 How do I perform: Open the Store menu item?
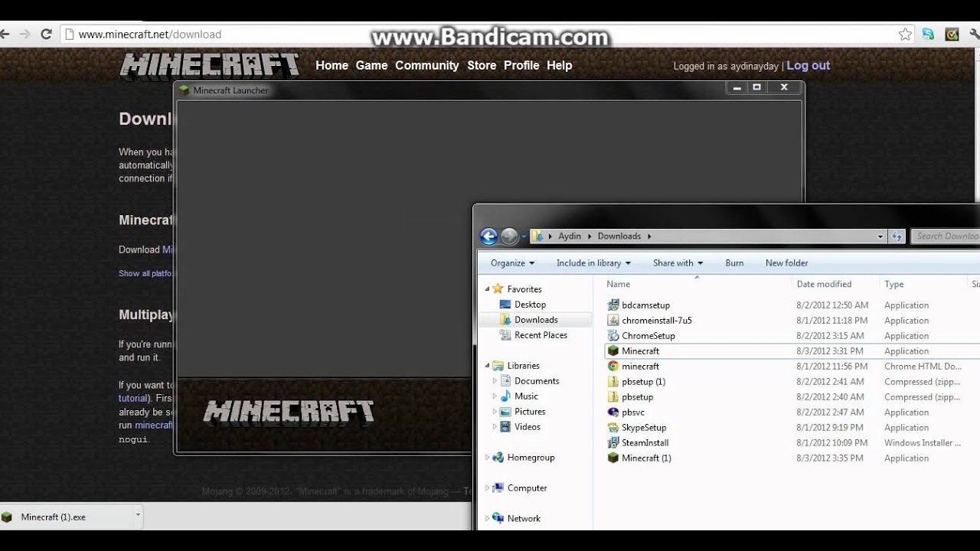482,66
